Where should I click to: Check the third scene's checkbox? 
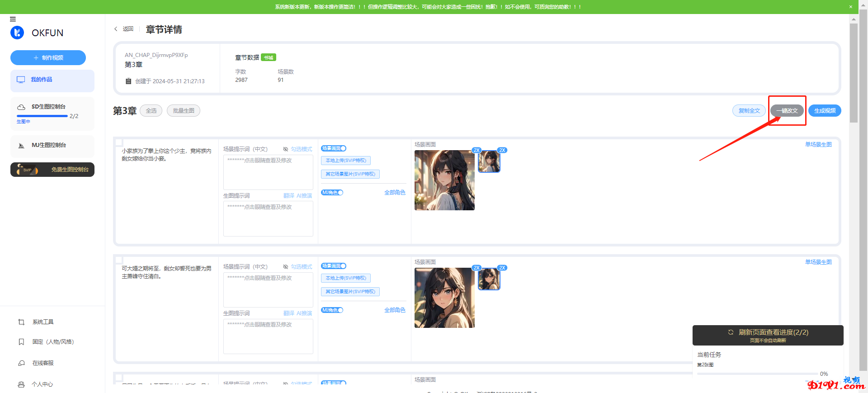[x=119, y=378]
